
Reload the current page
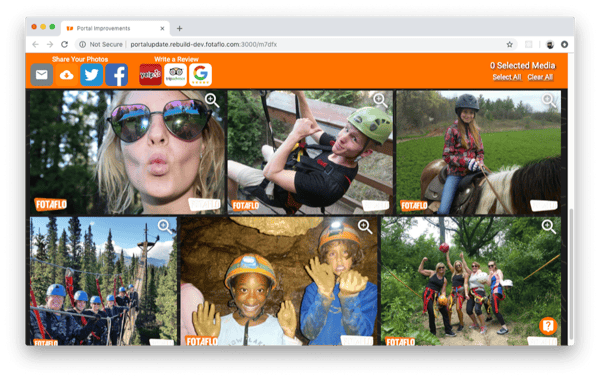pyautogui.click(x=65, y=44)
